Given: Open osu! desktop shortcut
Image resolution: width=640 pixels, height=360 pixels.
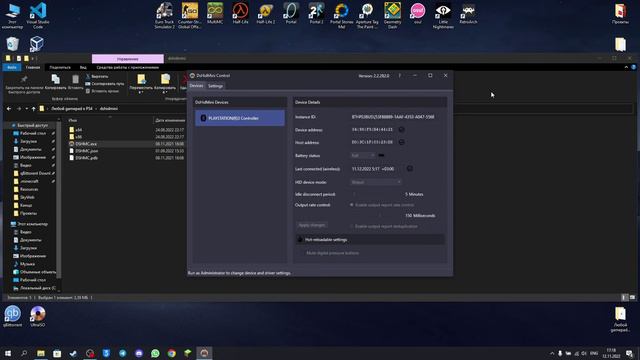Looking at the screenshot, I should click(x=418, y=13).
